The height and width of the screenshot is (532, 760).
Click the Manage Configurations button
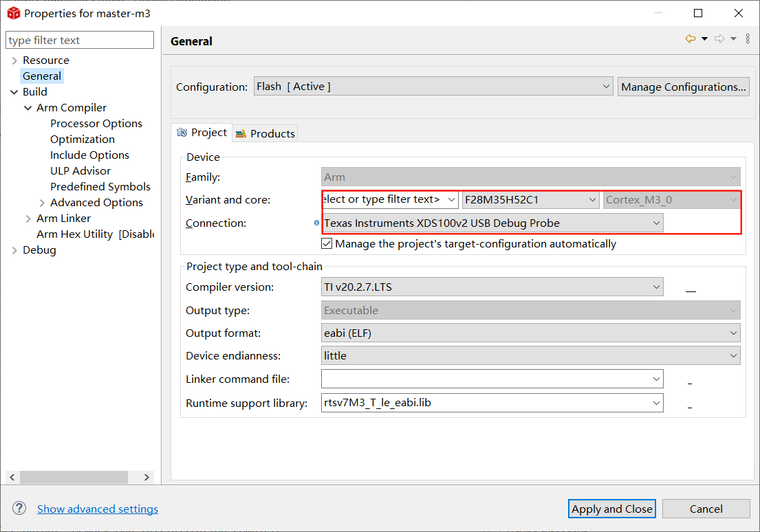(x=683, y=87)
